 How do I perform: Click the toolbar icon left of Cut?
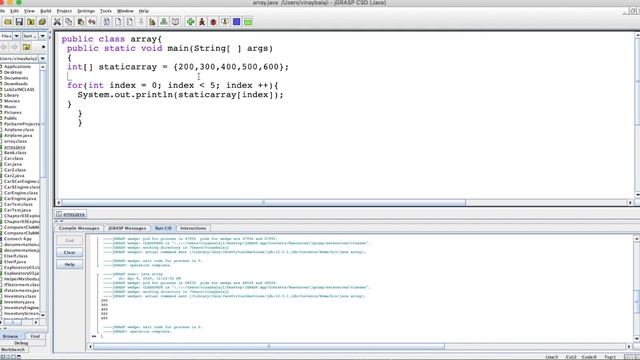42,22
